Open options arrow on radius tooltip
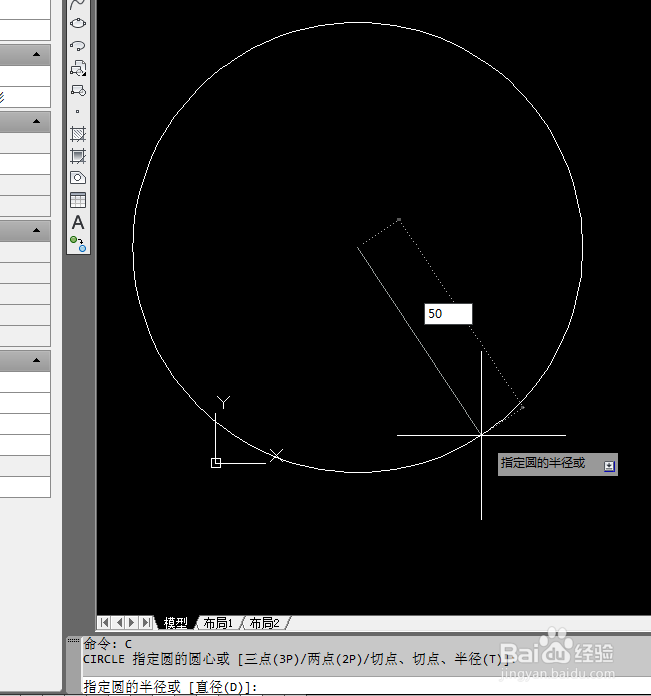This screenshot has height=696, width=651. coord(609,466)
